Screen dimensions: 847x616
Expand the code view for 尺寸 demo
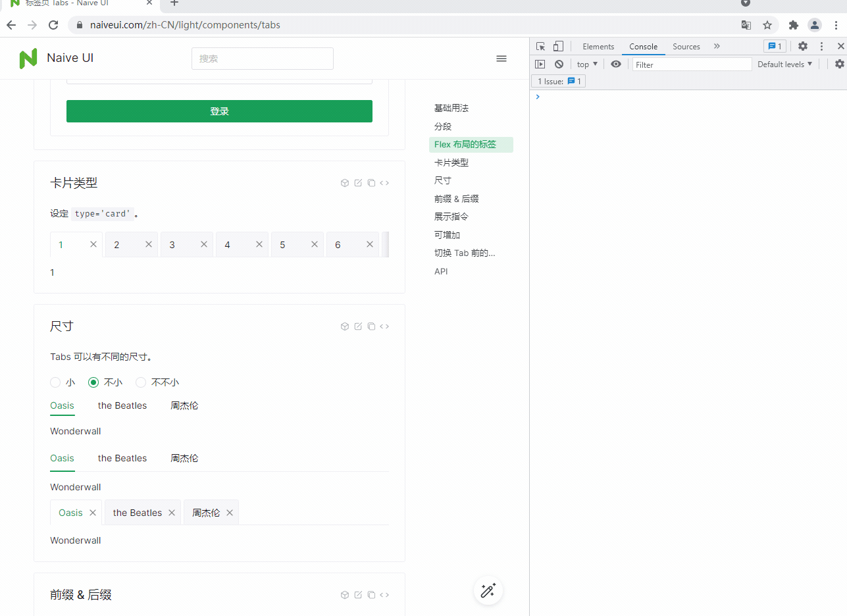(x=384, y=326)
